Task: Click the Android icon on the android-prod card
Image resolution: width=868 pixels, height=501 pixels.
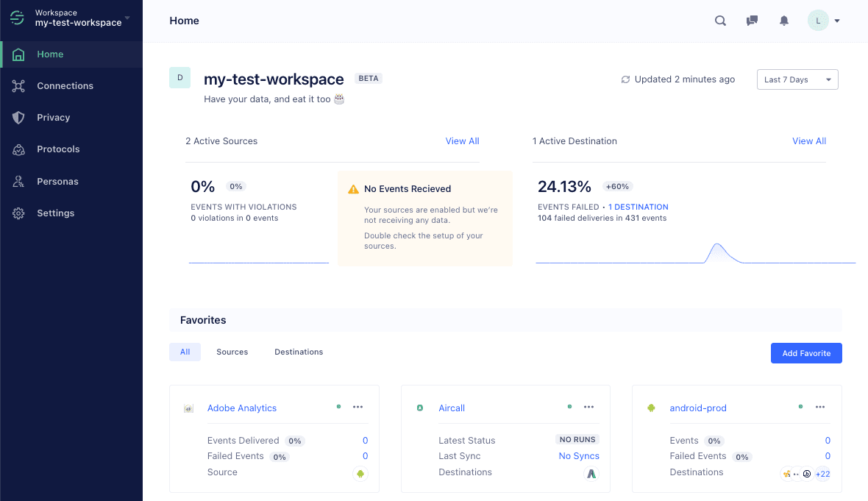Action: coord(651,408)
